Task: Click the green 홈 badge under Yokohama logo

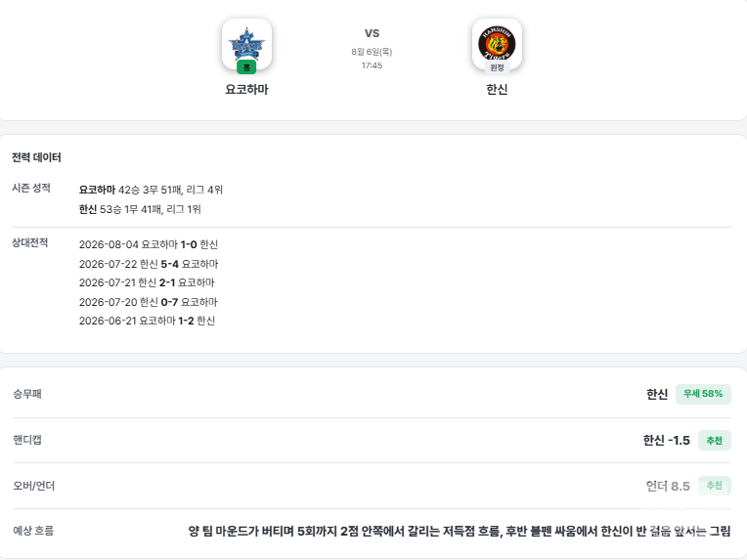Action: coord(246,67)
